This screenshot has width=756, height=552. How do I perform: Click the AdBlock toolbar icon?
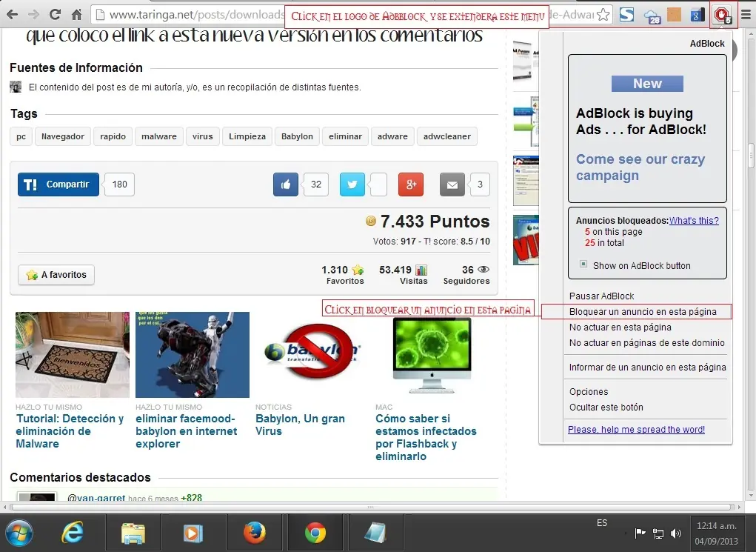723,15
